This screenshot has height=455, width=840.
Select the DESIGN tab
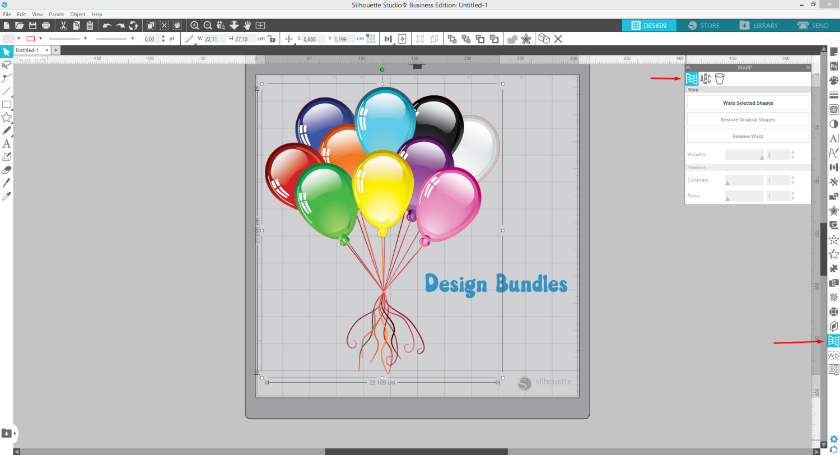(x=649, y=25)
